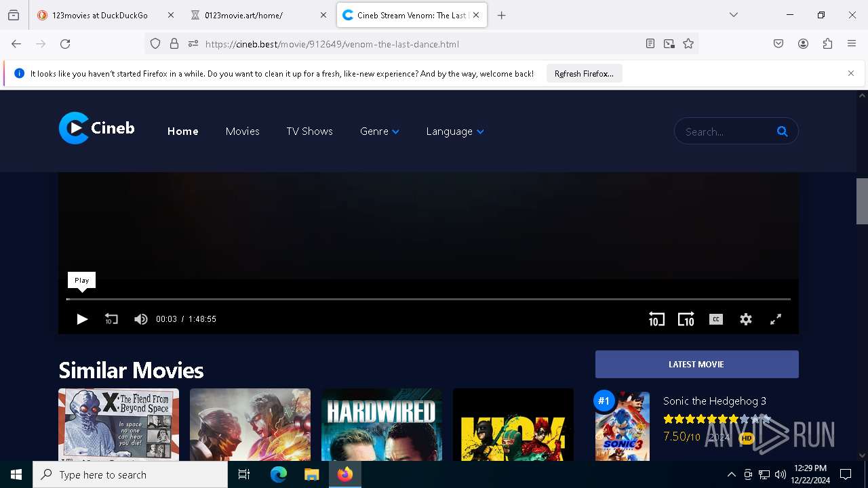
Task: Click the tracking protection shield icon
Action: pyautogui.click(x=155, y=43)
